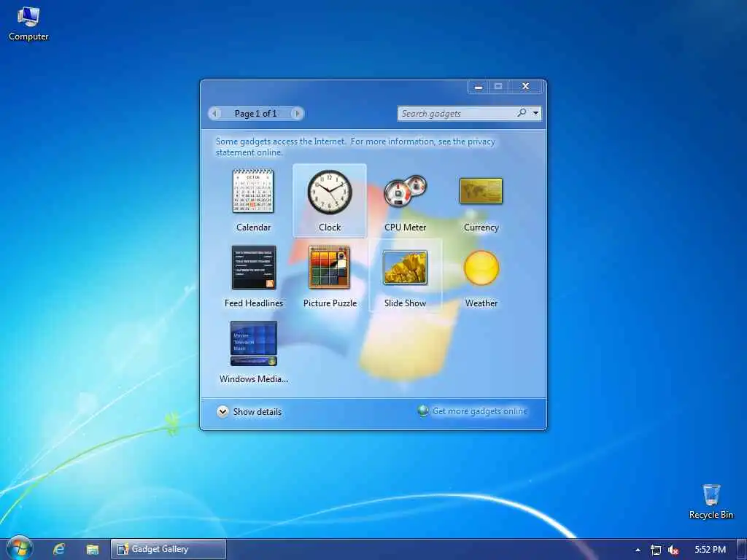Select the Picture Puzzle gadget icon

[x=329, y=267]
